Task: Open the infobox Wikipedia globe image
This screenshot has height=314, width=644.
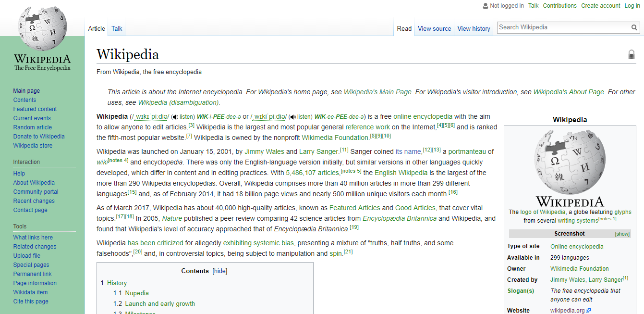Action: pos(570,161)
